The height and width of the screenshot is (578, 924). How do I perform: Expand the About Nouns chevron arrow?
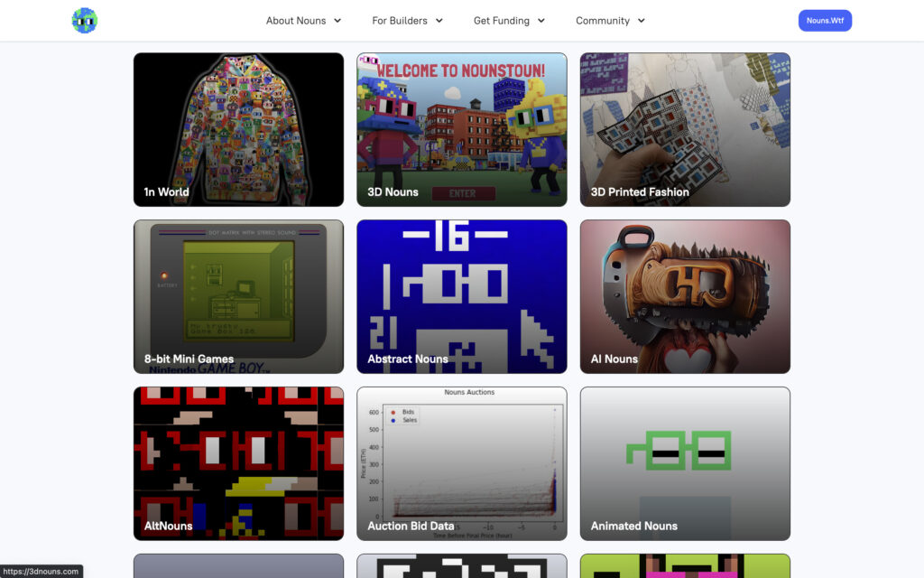(337, 21)
